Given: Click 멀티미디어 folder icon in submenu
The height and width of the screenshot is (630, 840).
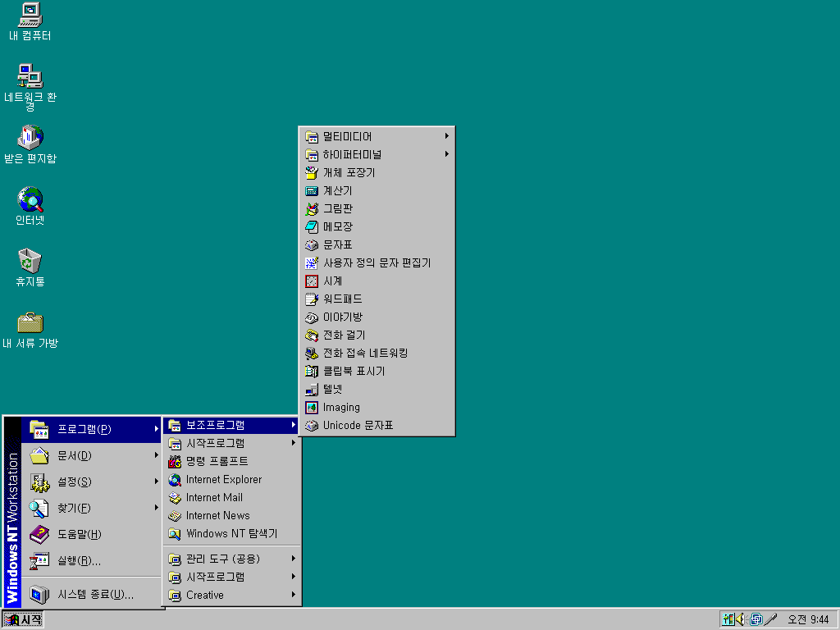Looking at the screenshot, I should (x=311, y=137).
